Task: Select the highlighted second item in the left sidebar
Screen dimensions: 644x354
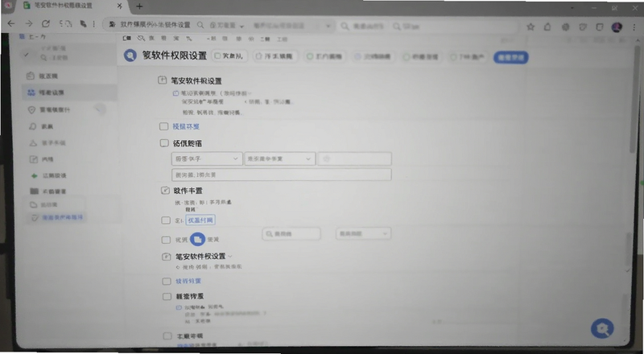Action: click(69, 93)
